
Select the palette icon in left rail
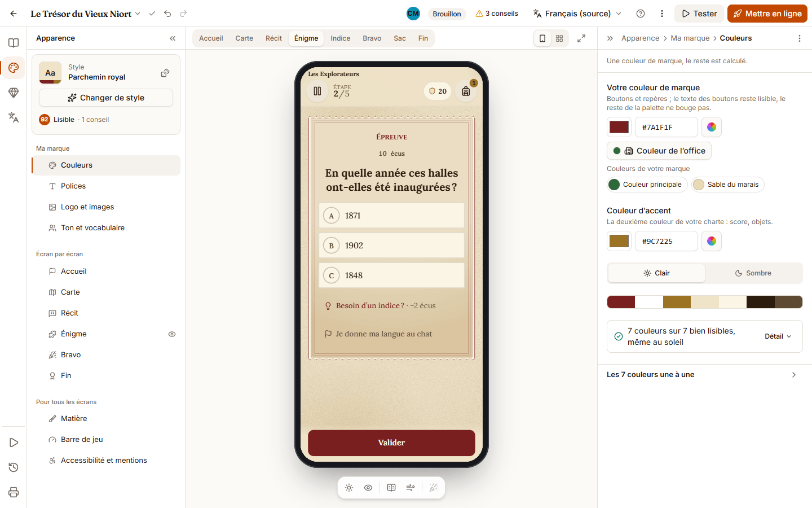[14, 68]
